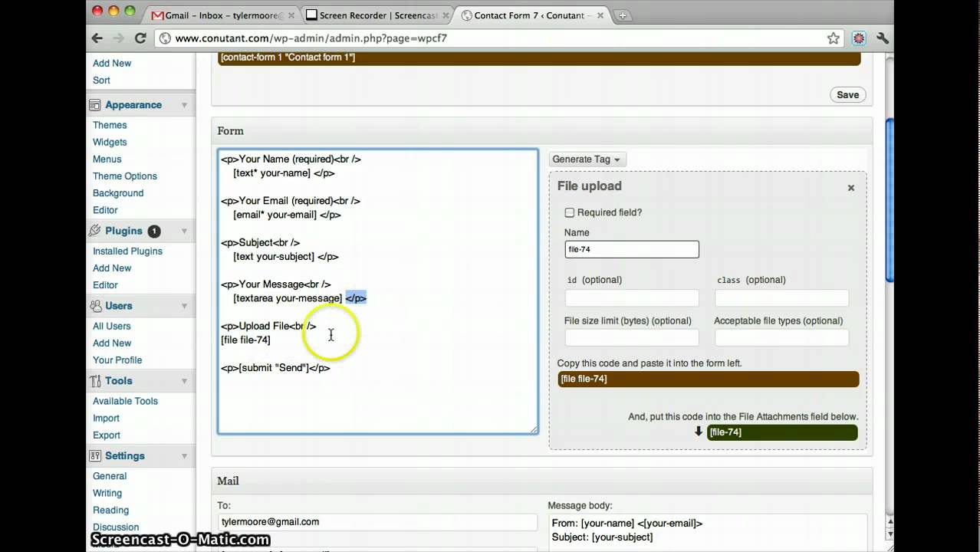Select the brown [file file-74] code box
Image resolution: width=980 pixels, height=552 pixels.
[x=709, y=379]
